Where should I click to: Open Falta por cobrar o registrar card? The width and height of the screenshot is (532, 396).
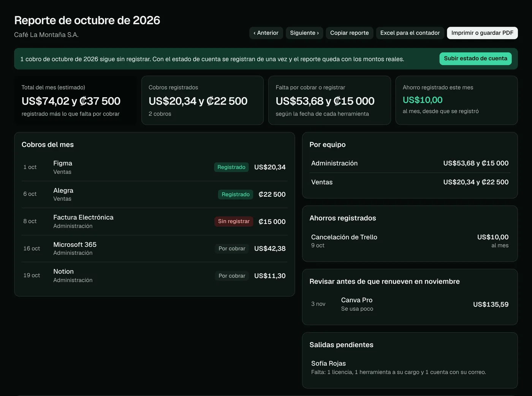coord(329,100)
